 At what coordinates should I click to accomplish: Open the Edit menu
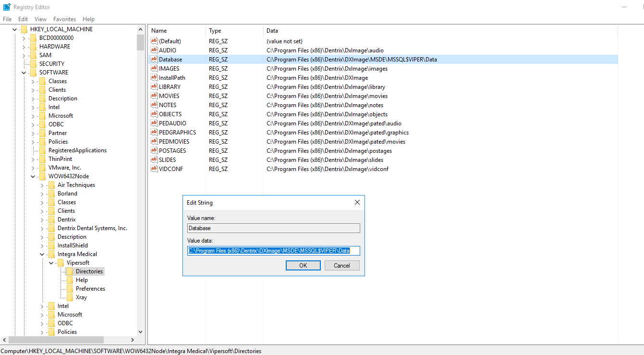point(23,19)
